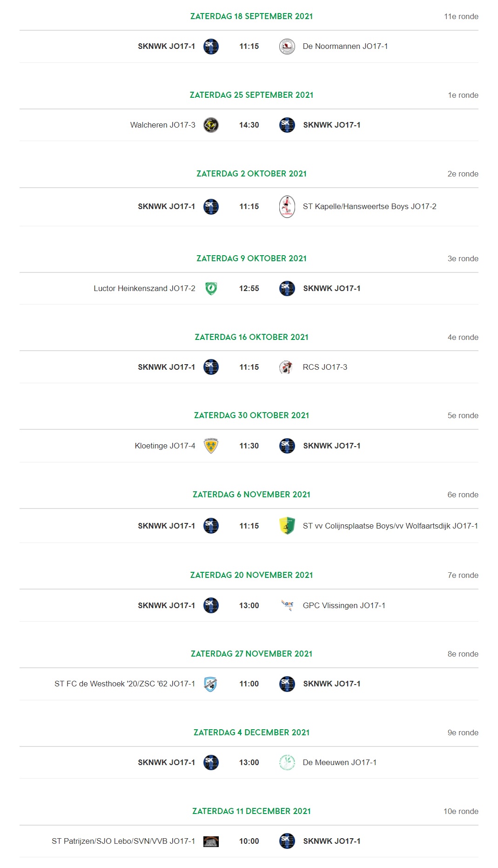The width and height of the screenshot is (498, 868).
Task: Open the De Noormannen JO17-1 team link
Action: click(345, 47)
